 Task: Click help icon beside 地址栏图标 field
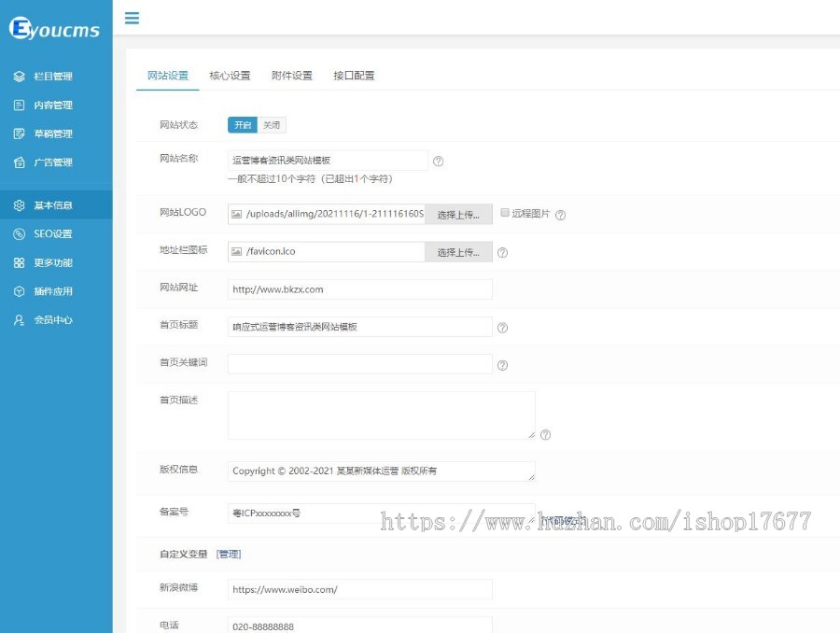tap(502, 252)
